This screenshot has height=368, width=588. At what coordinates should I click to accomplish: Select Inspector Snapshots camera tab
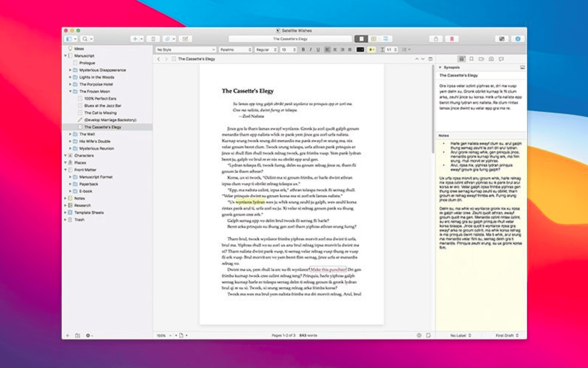coord(491,59)
